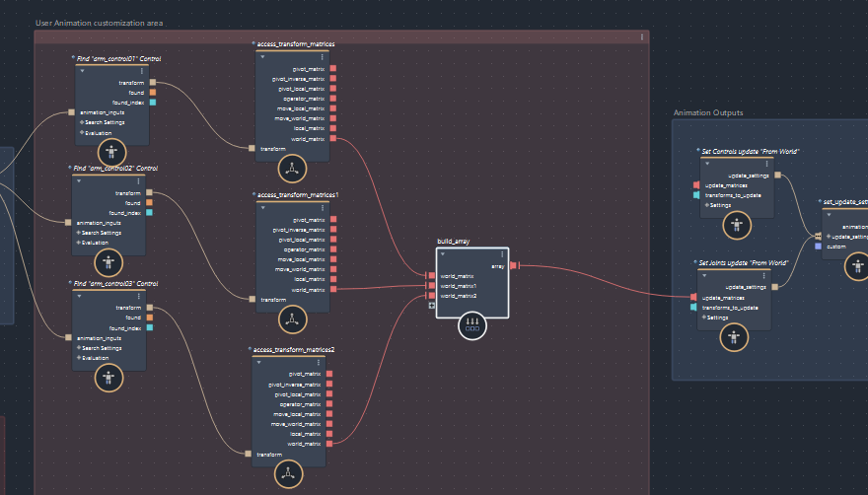Collapse the Set Controls update node

click(707, 164)
